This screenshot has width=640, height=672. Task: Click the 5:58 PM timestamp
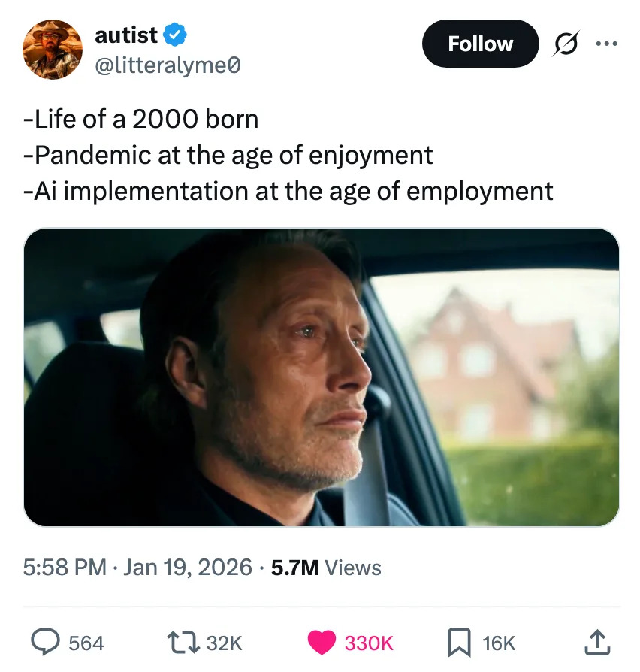(64, 568)
